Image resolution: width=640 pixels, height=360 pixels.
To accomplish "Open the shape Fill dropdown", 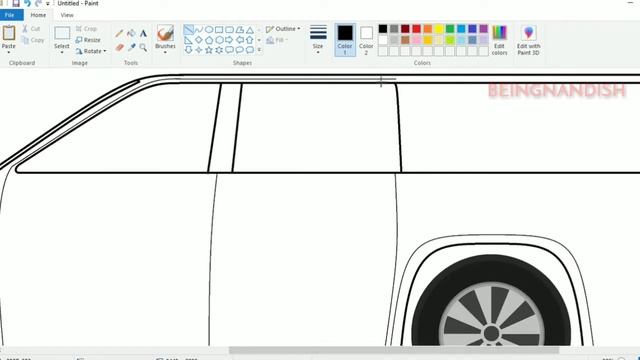I will tap(277, 40).
